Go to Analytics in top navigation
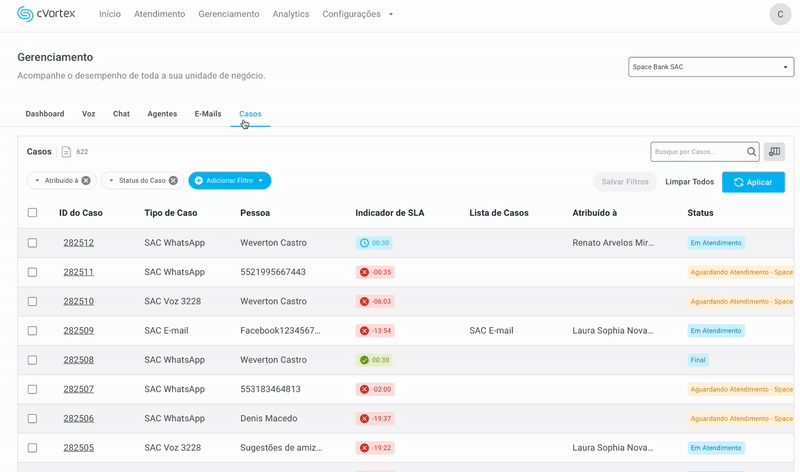 (x=291, y=14)
